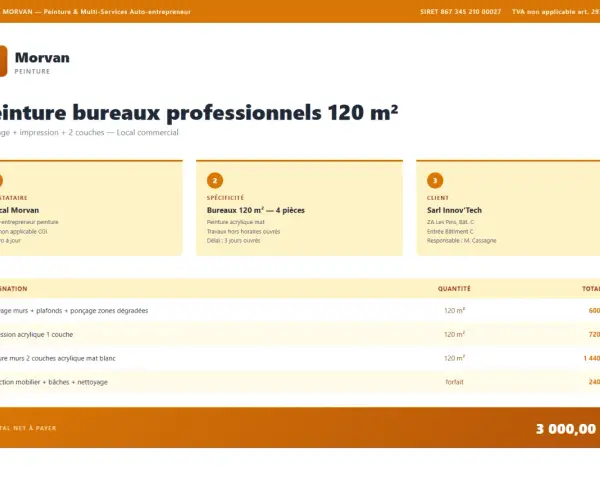The width and height of the screenshot is (600, 480).
Task: Click the 120 m² quantity in ponçage row
Action: [x=455, y=310]
